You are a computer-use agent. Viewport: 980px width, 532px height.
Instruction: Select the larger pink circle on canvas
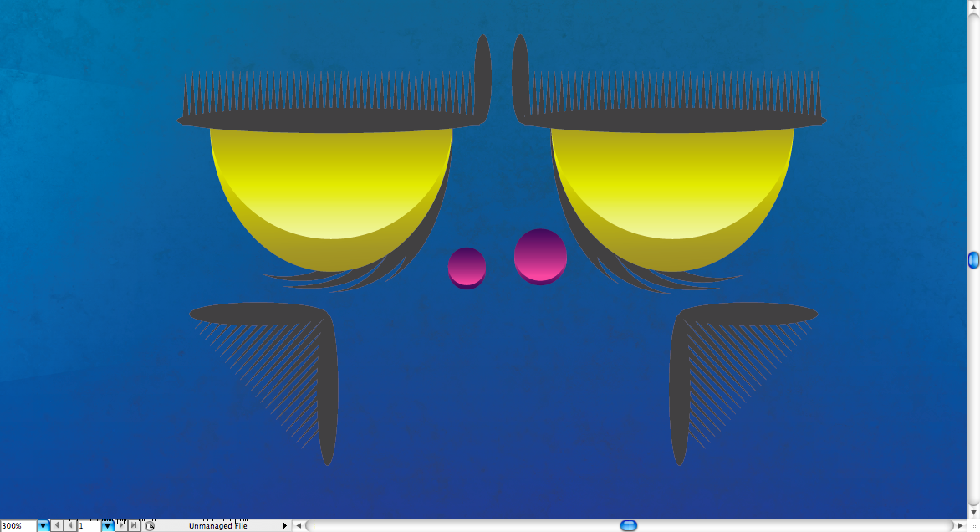(540, 255)
